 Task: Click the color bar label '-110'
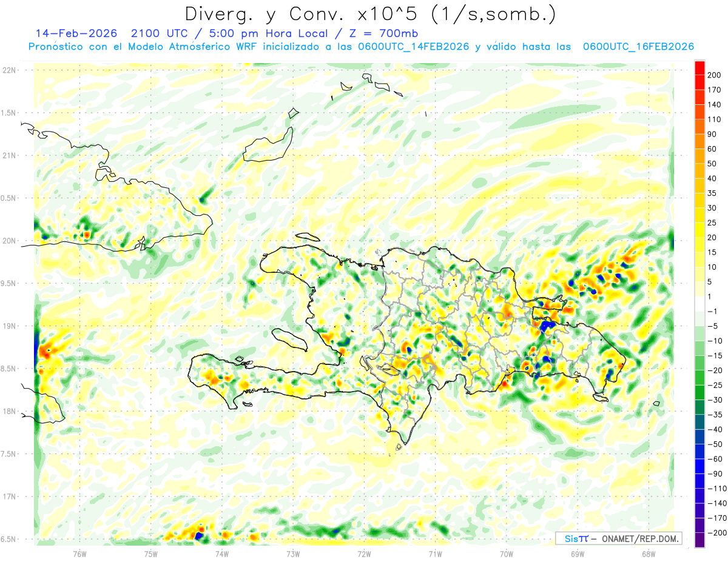pyautogui.click(x=716, y=489)
